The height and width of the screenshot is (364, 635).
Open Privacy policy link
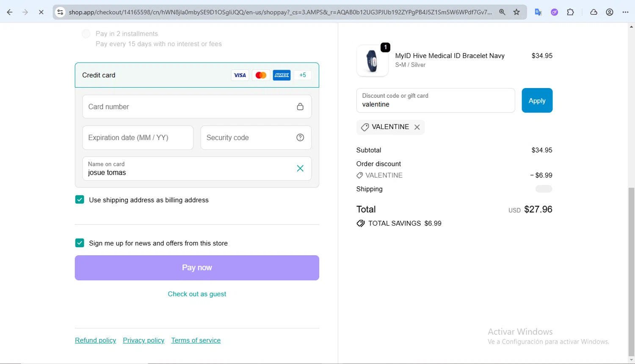point(144,340)
